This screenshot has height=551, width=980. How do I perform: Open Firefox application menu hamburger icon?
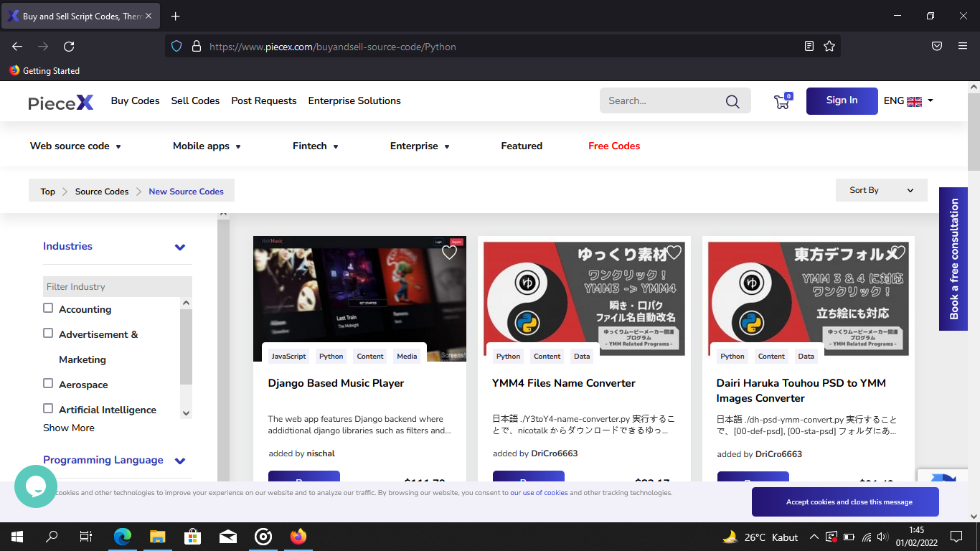[963, 47]
